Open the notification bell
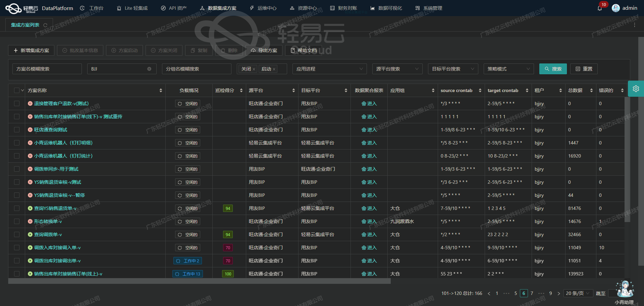644x306 pixels. [599, 8]
